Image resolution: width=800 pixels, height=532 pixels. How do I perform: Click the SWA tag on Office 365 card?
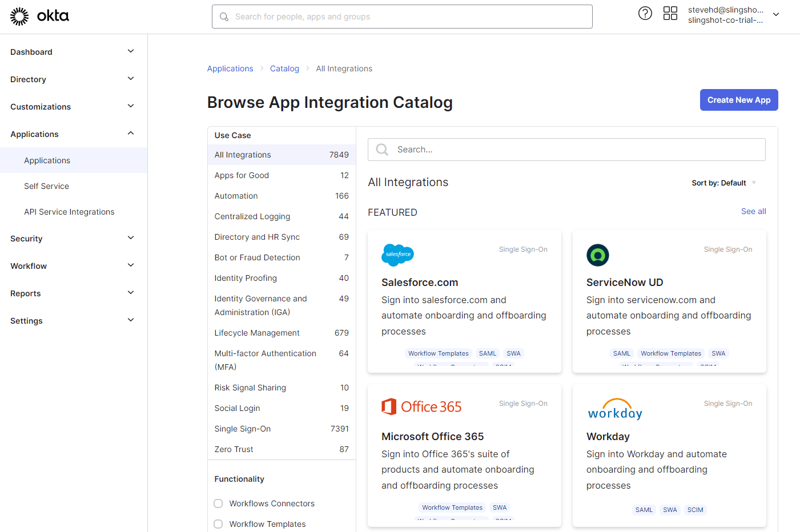(x=500, y=507)
